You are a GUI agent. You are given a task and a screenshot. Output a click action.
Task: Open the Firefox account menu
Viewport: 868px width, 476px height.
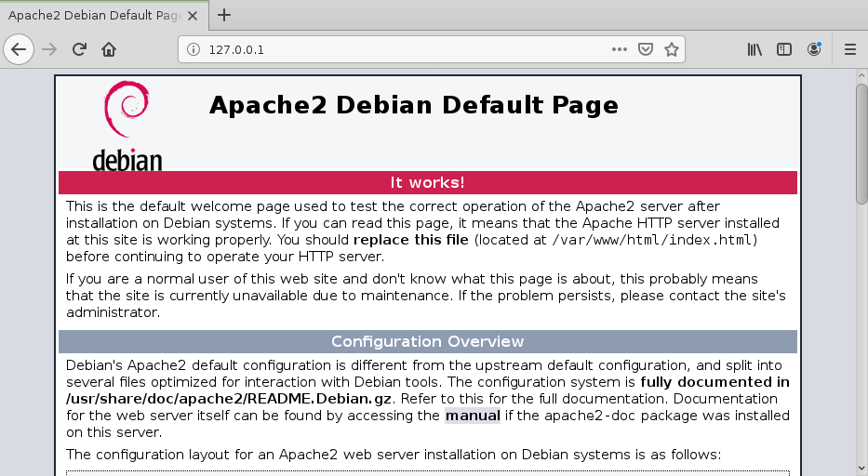(x=814, y=49)
